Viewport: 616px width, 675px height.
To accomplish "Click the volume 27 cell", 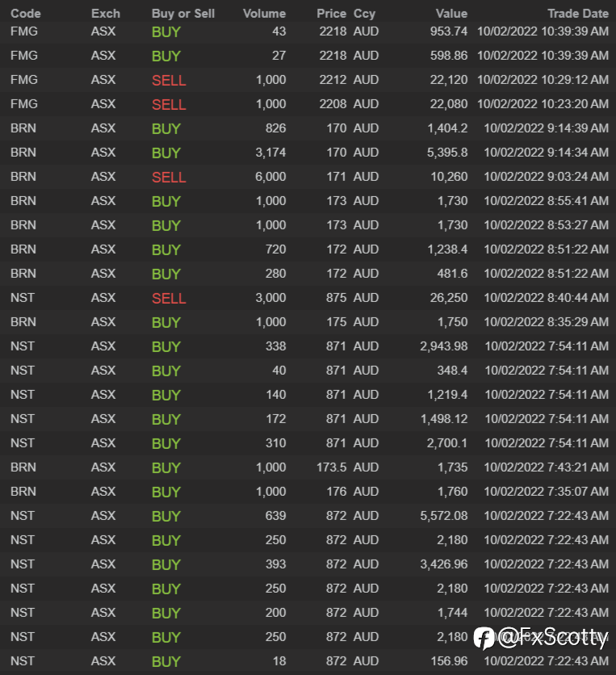I will coord(279,56).
